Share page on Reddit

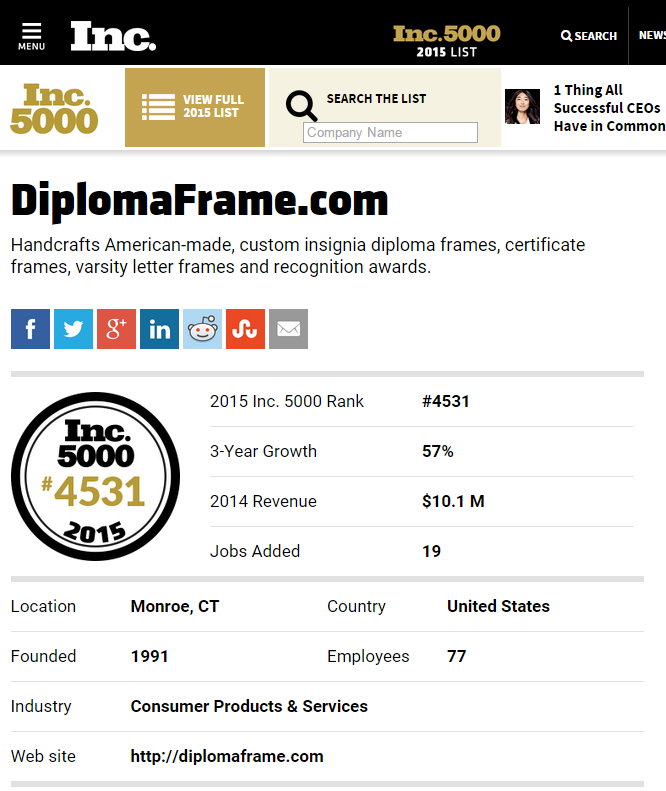202,329
